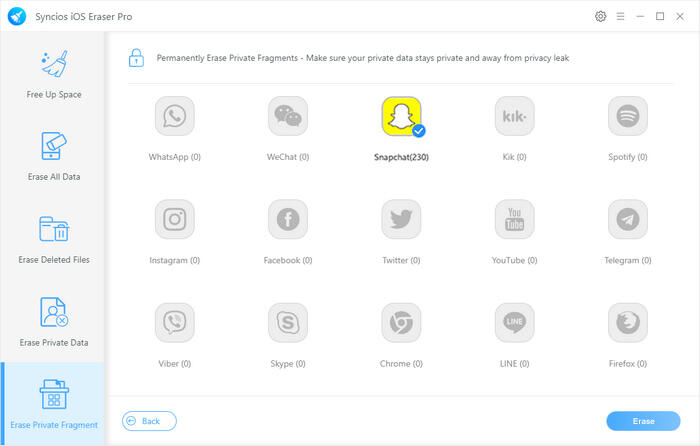Click the Back button

(x=149, y=421)
